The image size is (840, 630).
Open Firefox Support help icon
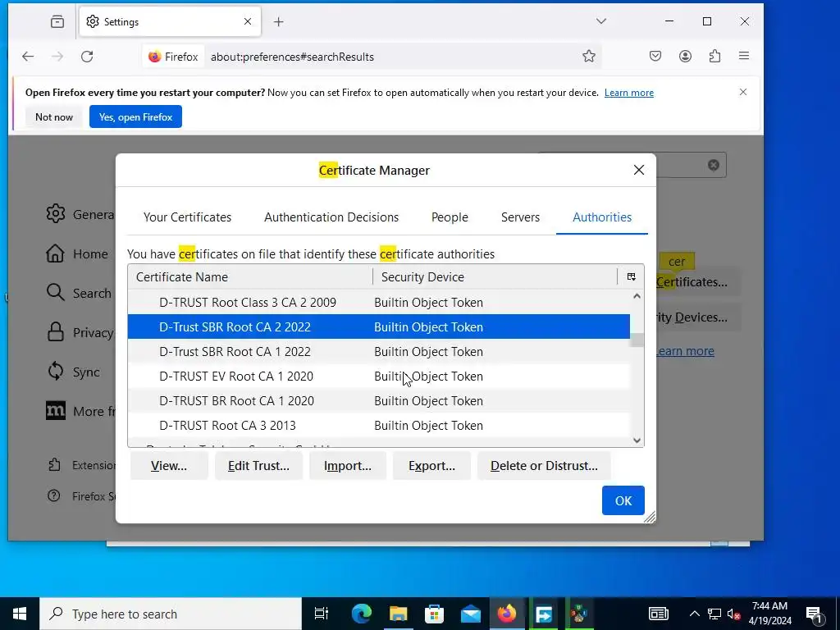point(53,496)
